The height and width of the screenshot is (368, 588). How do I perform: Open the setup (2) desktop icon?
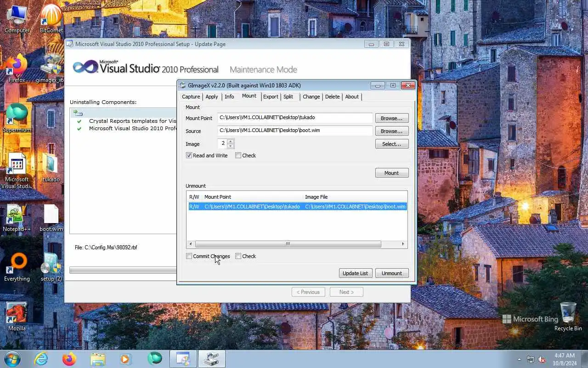tap(51, 268)
